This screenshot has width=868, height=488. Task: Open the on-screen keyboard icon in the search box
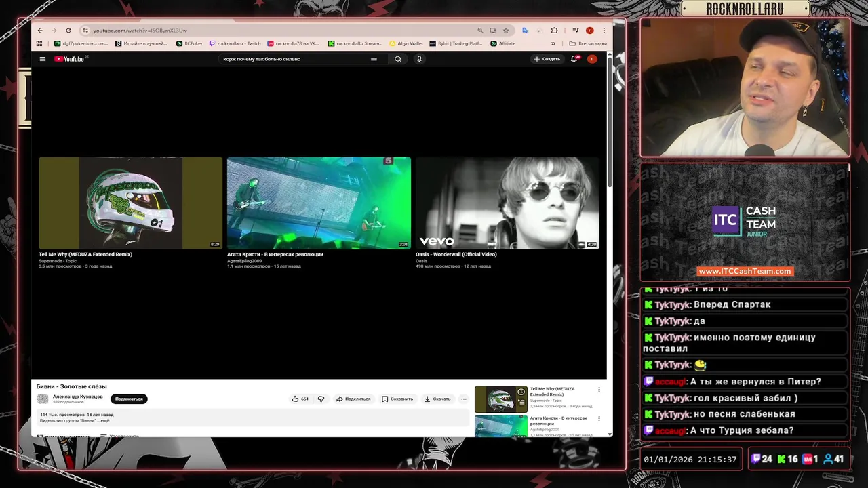(374, 59)
